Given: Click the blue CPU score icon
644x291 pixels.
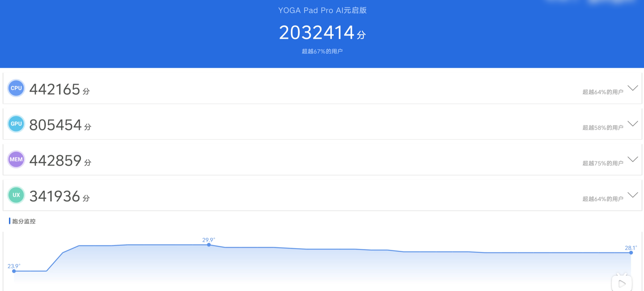Looking at the screenshot, I should pos(16,88).
